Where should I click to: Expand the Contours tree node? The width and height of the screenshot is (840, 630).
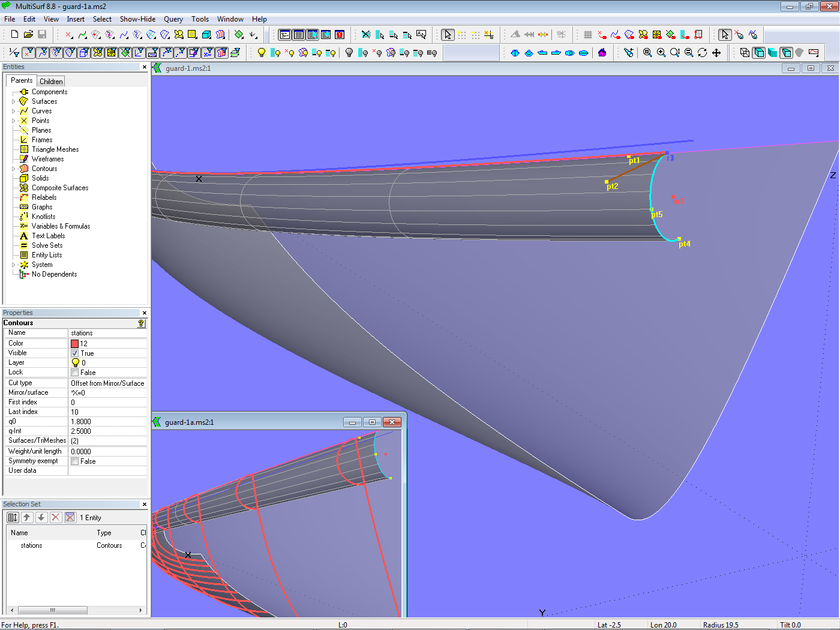point(14,169)
